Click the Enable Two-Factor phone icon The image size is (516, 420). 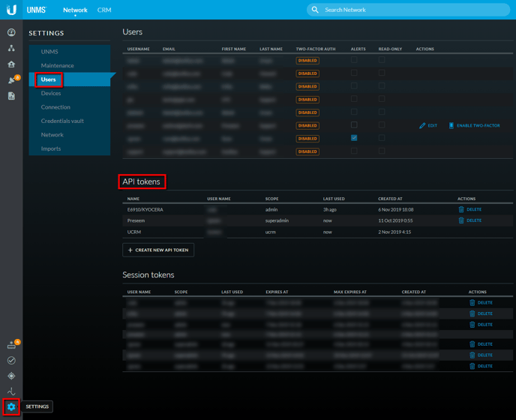tap(451, 125)
